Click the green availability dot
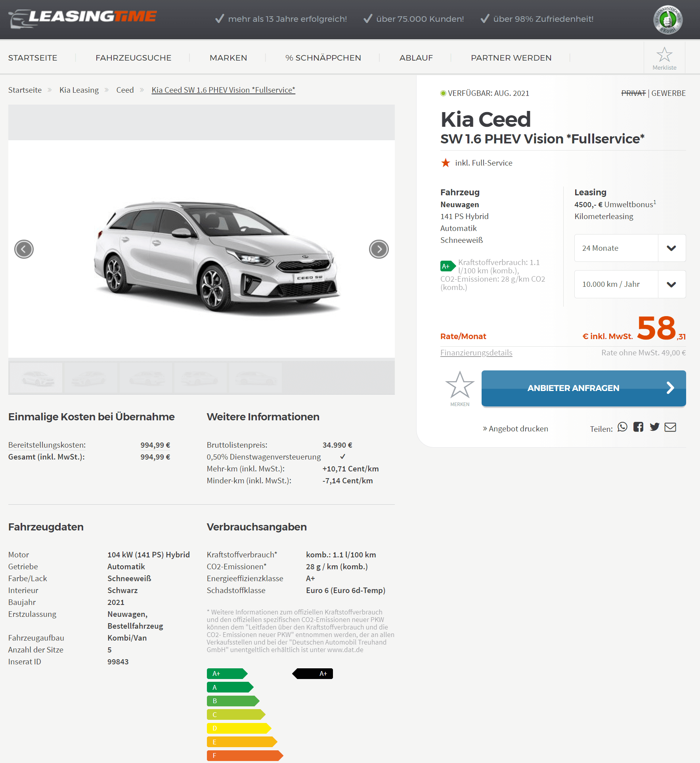The height and width of the screenshot is (763, 700). (x=443, y=93)
